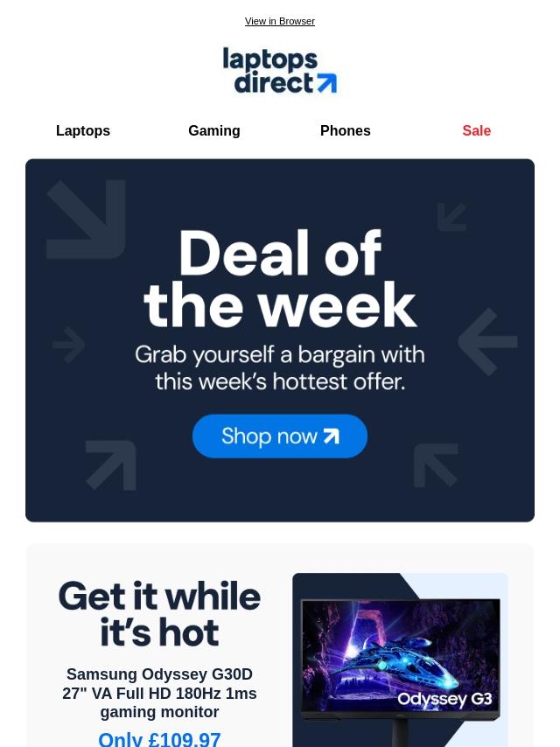Viewport: 560px width, 747px height.
Task: Go to the Gaming category
Action: click(x=214, y=130)
